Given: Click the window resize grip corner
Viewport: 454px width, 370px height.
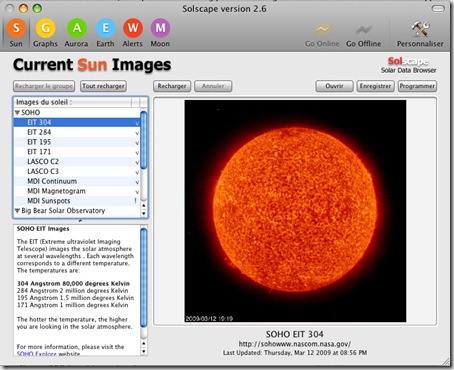Looking at the screenshot, I should click(x=445, y=361).
